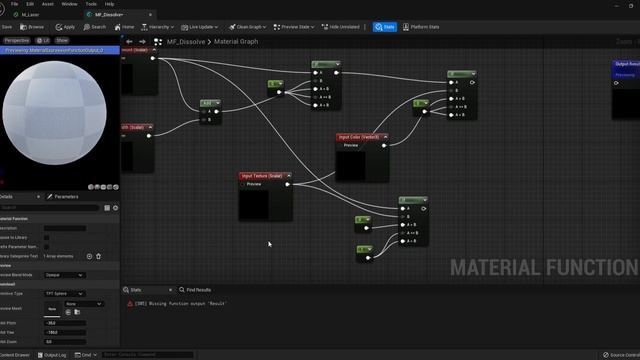Open the Clean Graph dropdown
Viewport: 640px width, 360px height.
point(247,27)
